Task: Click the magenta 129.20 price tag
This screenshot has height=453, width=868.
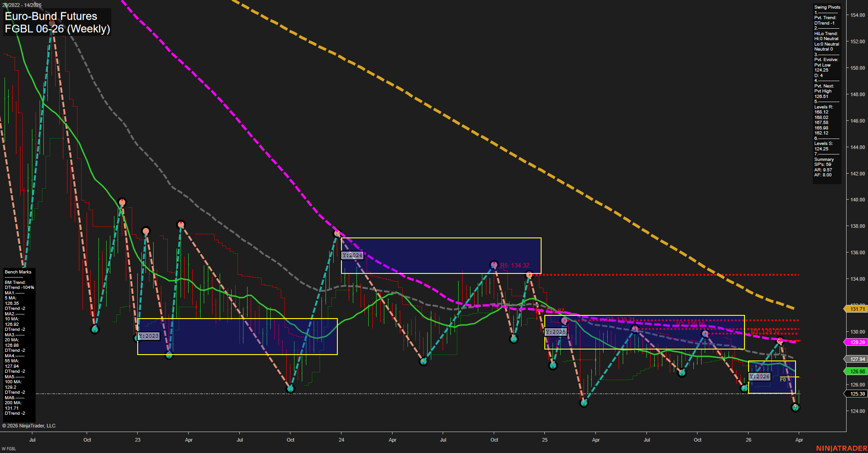Action: point(857,341)
